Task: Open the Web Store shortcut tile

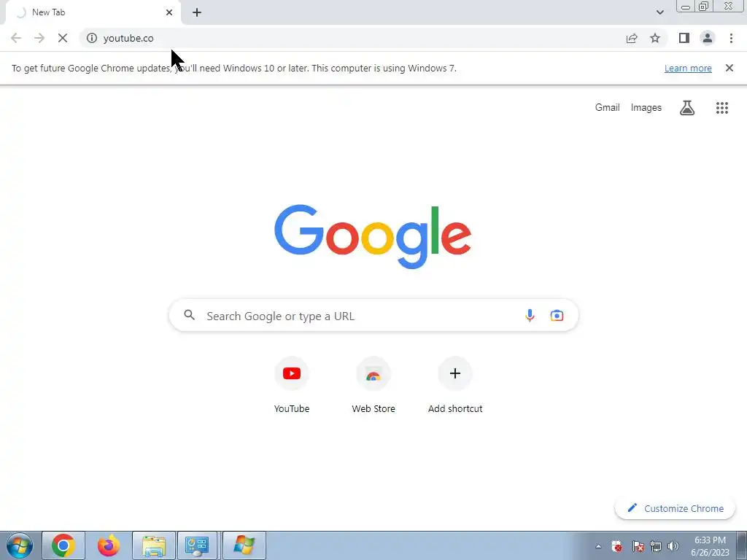Action: [x=373, y=385]
